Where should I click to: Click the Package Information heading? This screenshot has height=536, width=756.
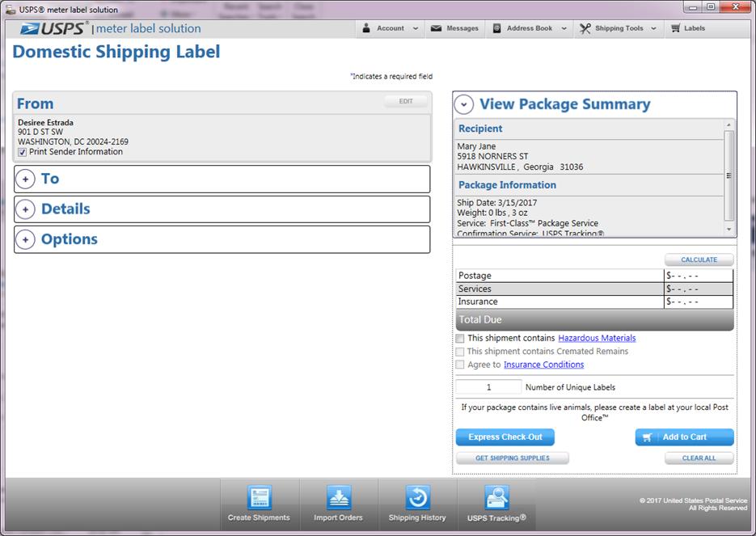click(507, 185)
